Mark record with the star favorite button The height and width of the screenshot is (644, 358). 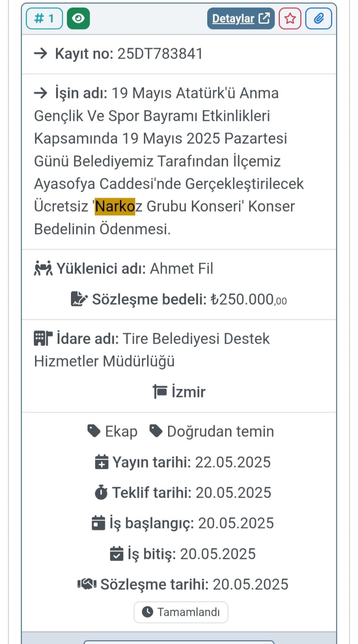click(x=290, y=19)
